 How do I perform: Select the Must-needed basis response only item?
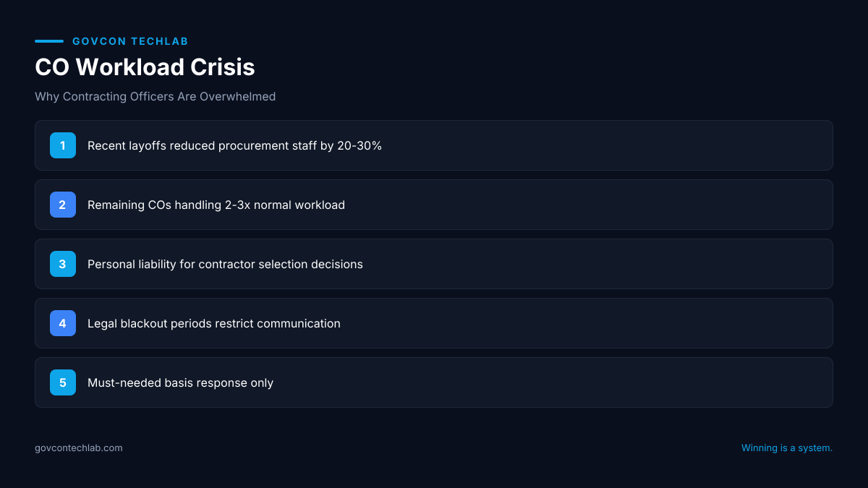[434, 382]
